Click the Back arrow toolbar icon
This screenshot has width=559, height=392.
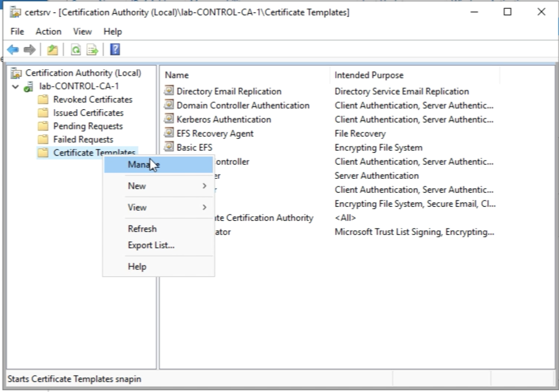click(13, 50)
